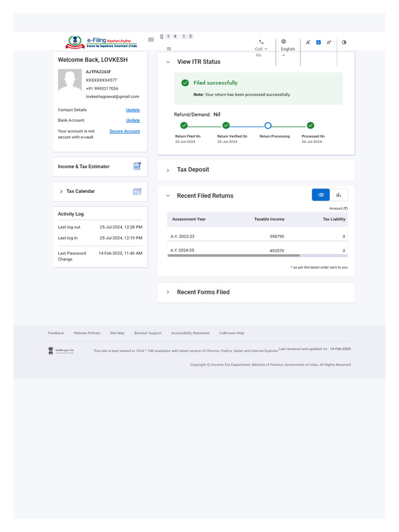Expand the Recent Forms Filed section
Image resolution: width=399 pixels, height=532 pixels.
168,292
